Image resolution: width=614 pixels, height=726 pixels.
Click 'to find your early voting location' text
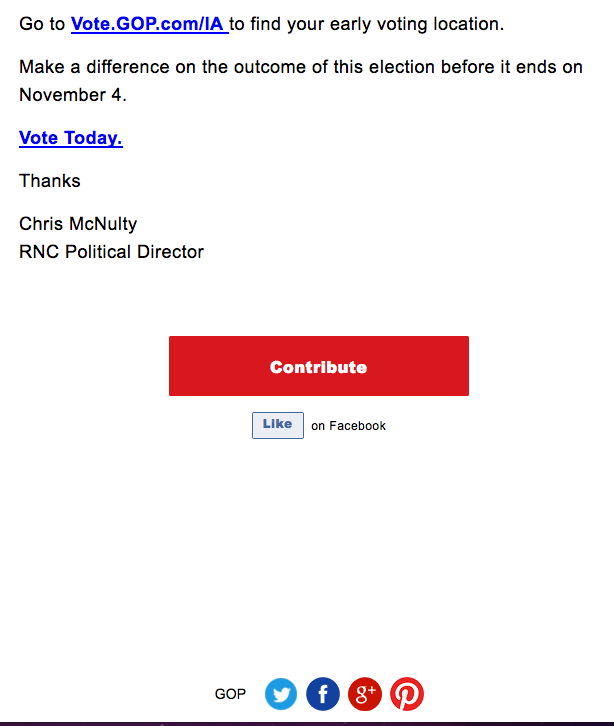[366, 24]
